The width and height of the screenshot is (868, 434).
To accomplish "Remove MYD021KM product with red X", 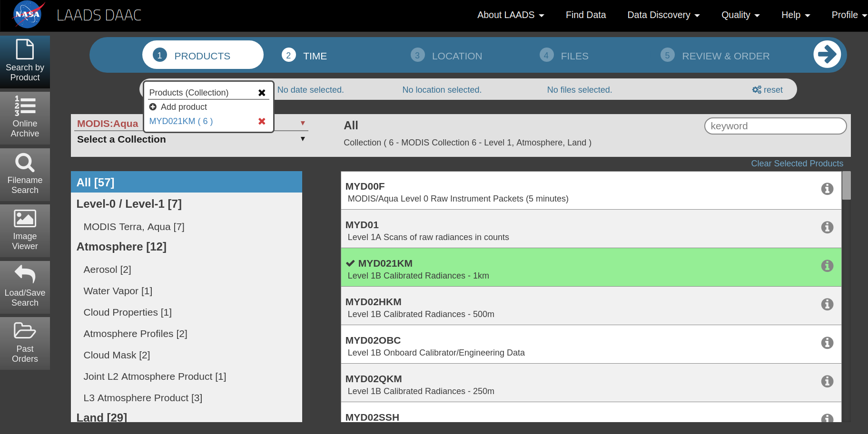I will tap(262, 121).
